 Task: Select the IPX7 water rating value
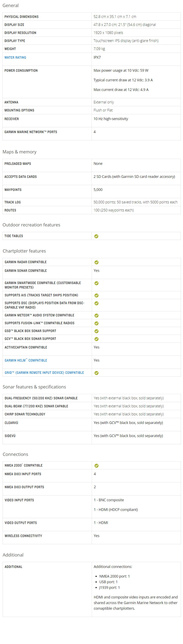point(97,57)
